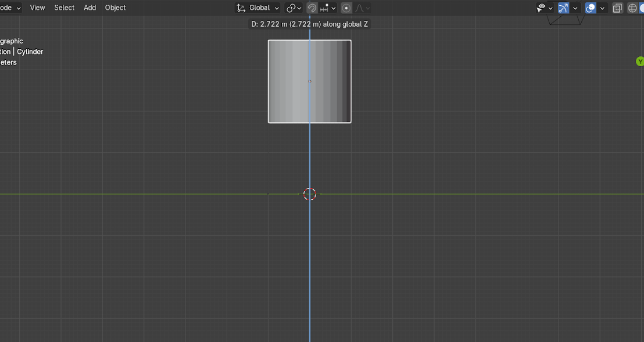Toggle the show gizmo button
Viewport: 644px width, 342px height.
pos(563,8)
